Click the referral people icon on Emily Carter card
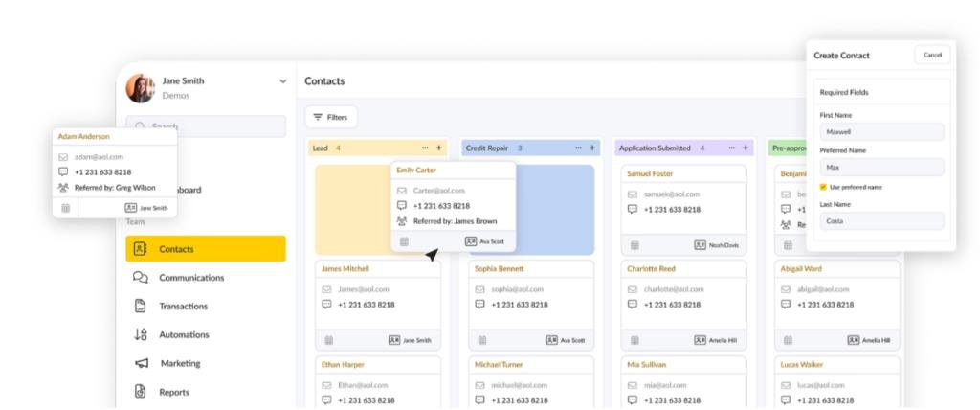Screen dimensions: 980x410 (402, 221)
